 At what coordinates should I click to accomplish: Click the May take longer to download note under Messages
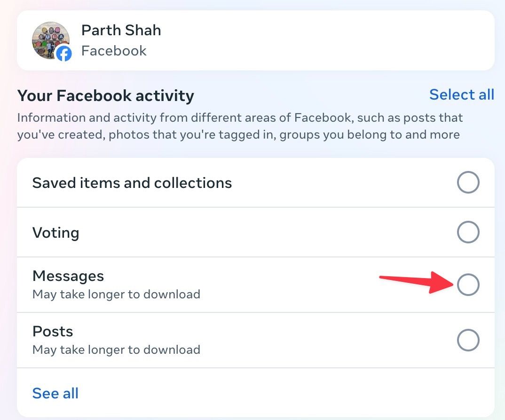click(x=116, y=294)
